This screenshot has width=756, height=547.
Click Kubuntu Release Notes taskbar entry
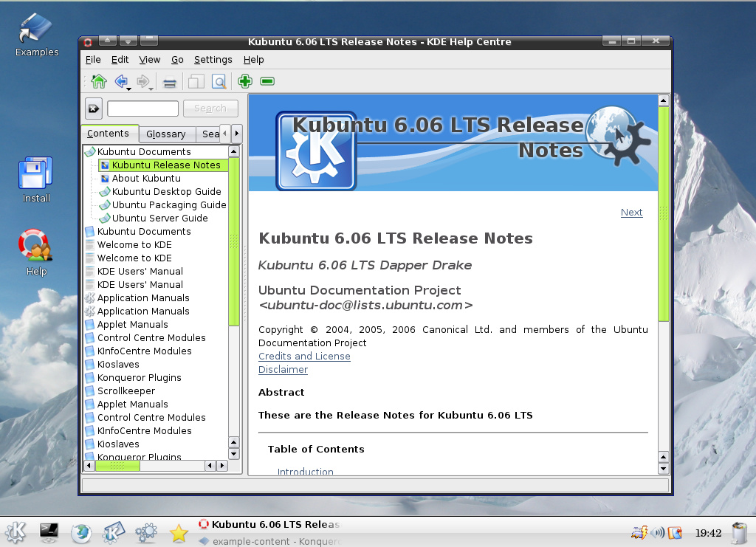tap(270, 524)
